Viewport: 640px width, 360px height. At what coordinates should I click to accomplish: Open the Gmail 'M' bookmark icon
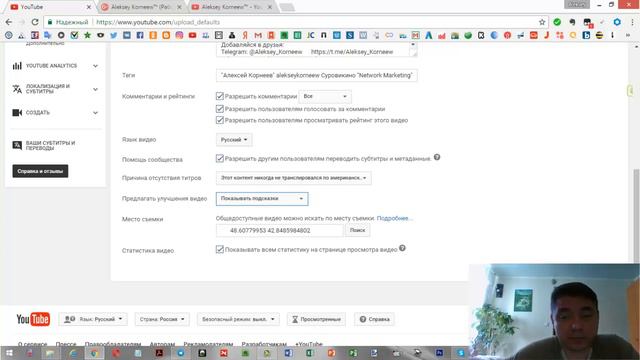pyautogui.click(x=258, y=36)
